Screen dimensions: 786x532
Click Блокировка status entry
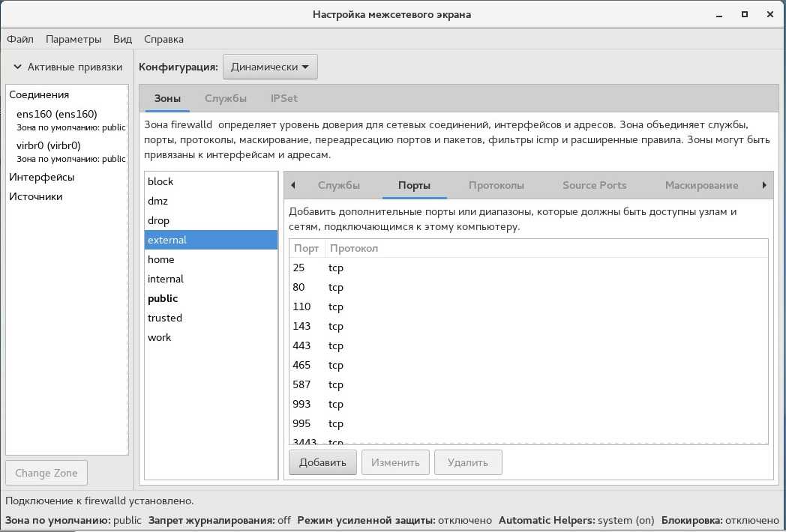click(720, 520)
